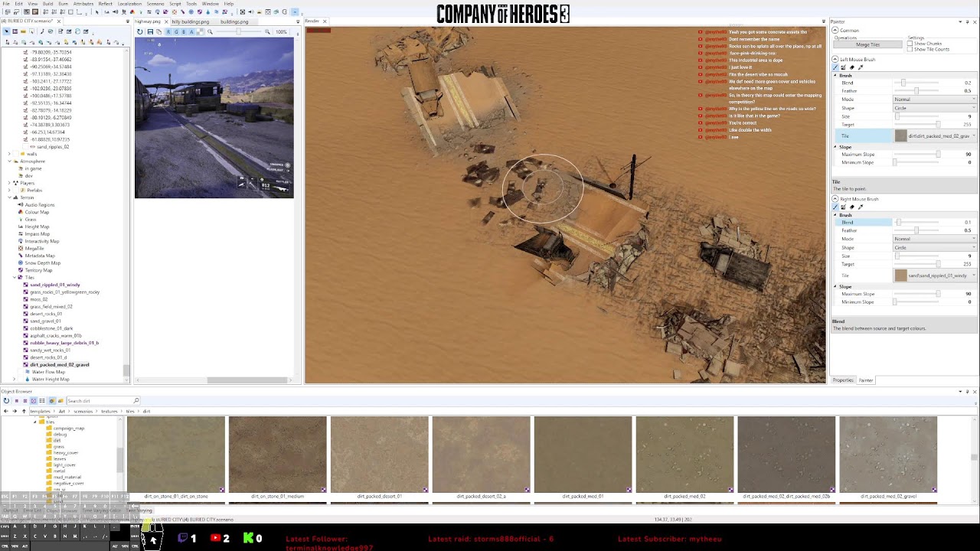The image size is (980, 551).
Task: Open the Left Mouse Brush Mode dropdown
Action: click(x=934, y=99)
